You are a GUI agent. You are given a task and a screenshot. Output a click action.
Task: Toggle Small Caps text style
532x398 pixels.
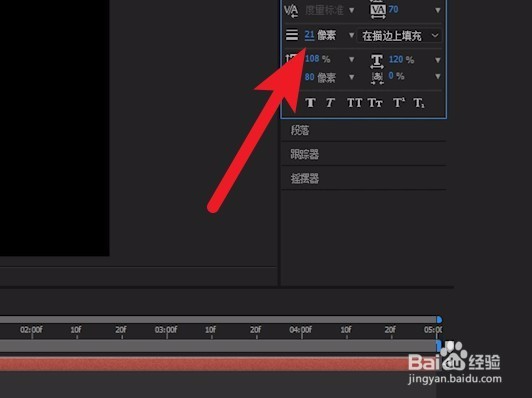pos(375,102)
